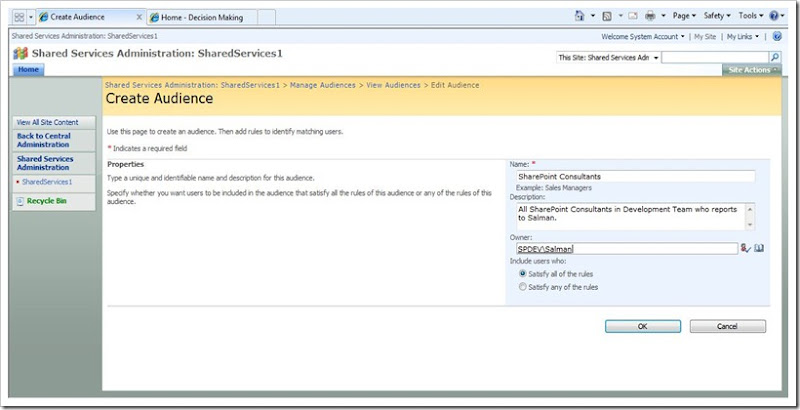The image size is (800, 410).
Task: Click the OK button
Action: coord(642,326)
